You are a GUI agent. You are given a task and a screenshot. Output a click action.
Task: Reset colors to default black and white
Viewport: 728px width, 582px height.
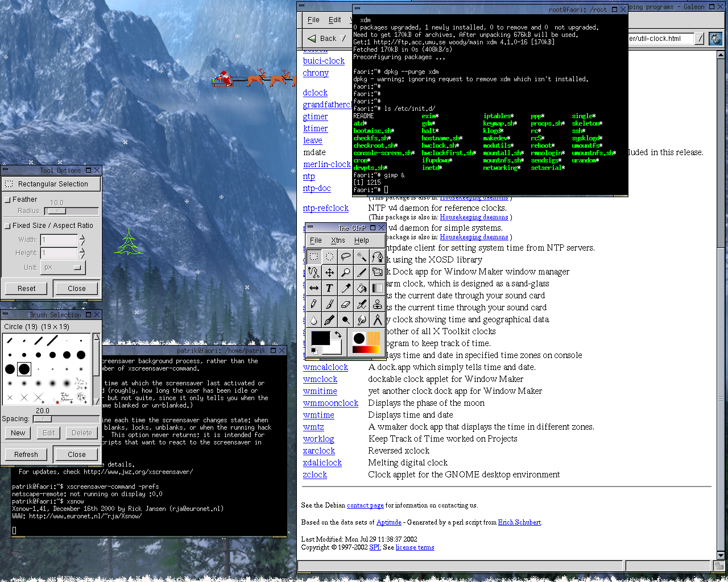tap(314, 351)
